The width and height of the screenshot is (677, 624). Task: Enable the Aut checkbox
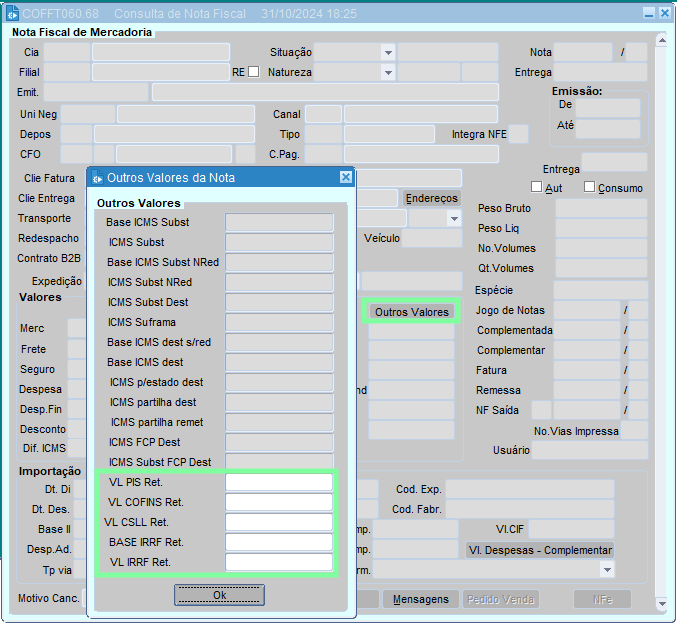point(537,187)
